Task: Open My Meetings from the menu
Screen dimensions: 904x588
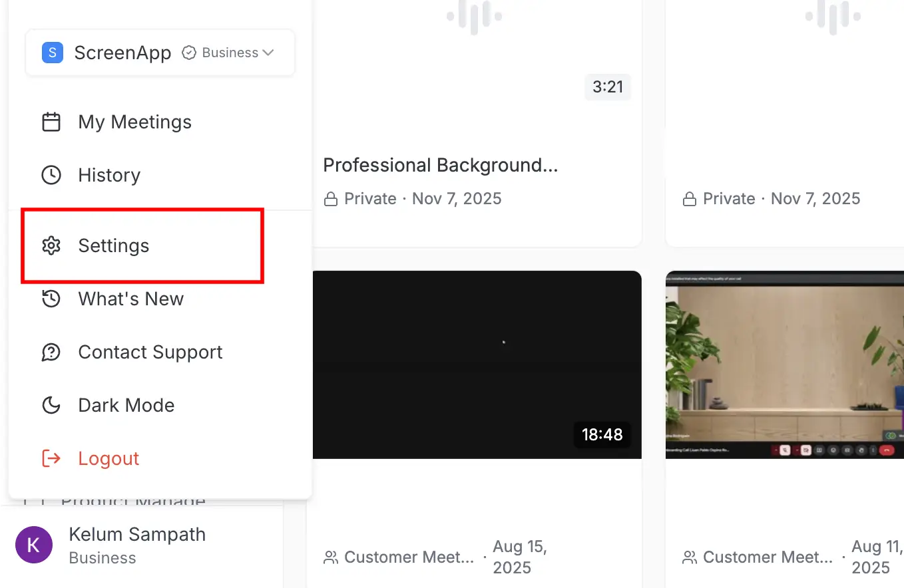Action: coord(134,122)
